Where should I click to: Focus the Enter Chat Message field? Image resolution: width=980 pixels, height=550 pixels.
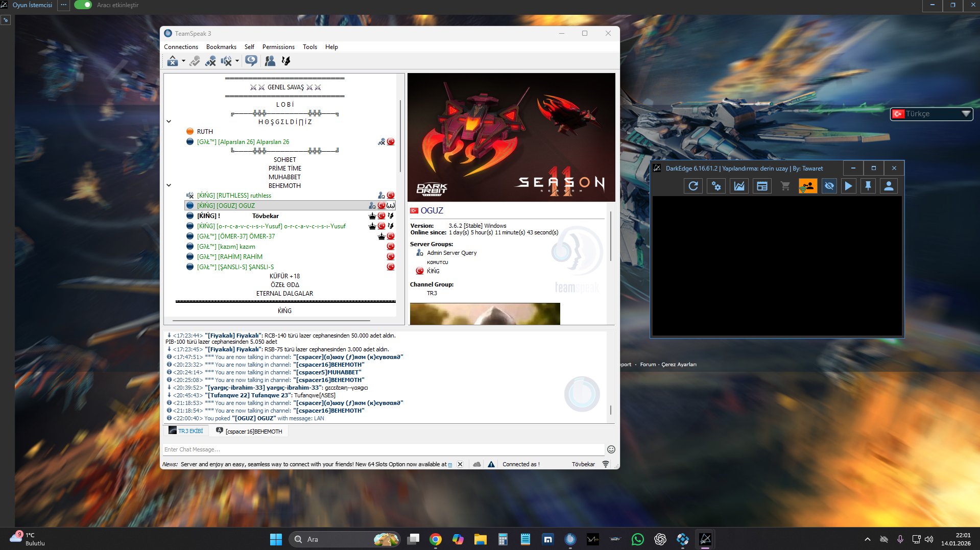(x=384, y=449)
